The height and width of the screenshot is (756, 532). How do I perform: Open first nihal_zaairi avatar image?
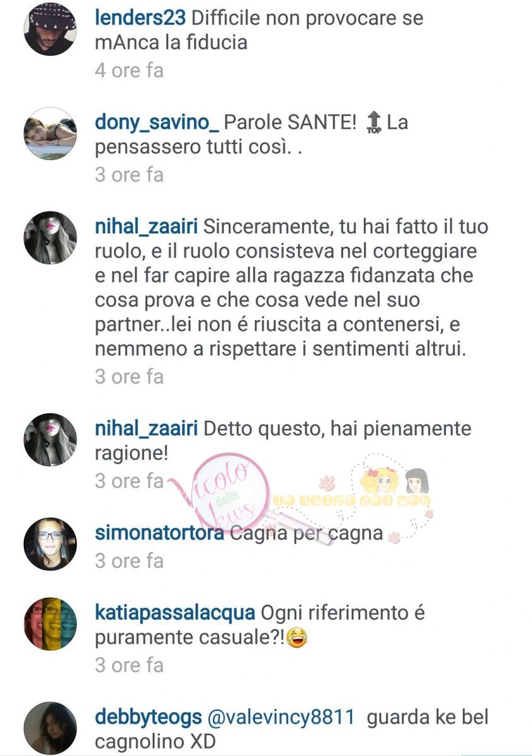pyautogui.click(x=50, y=238)
